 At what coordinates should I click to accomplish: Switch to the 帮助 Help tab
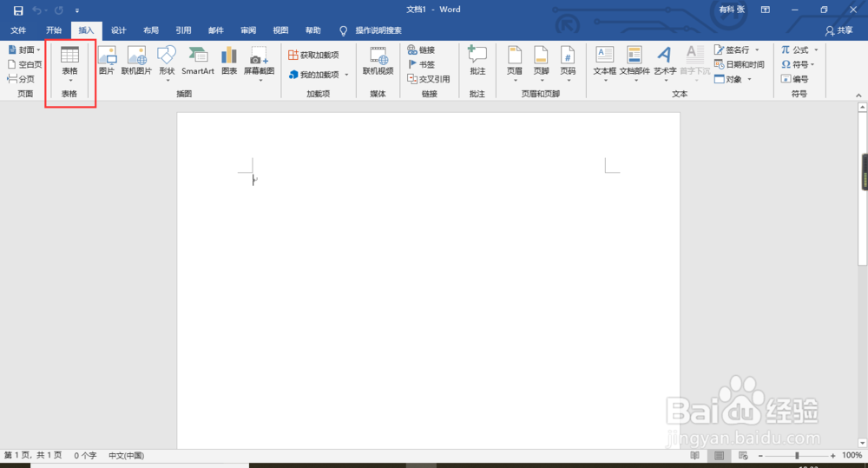click(x=312, y=30)
